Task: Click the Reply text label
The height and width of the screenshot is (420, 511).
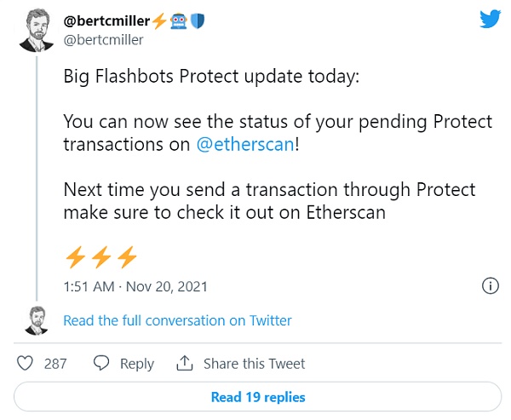Action: [x=137, y=364]
